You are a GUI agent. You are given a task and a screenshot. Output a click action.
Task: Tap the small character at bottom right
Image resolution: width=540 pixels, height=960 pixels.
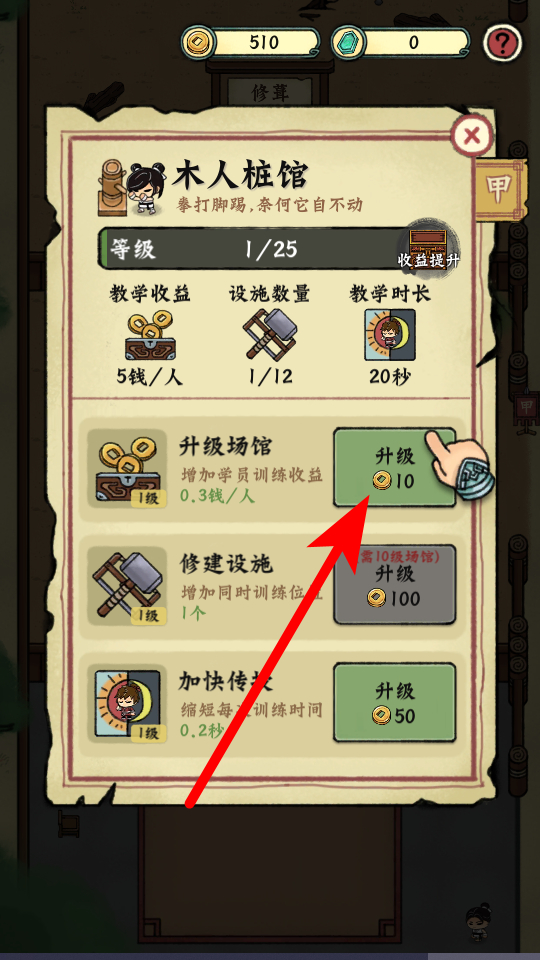coord(479,921)
